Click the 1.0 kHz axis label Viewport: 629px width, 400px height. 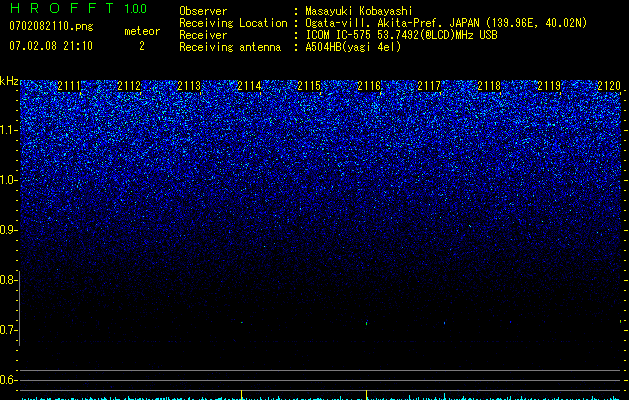click(x=9, y=180)
